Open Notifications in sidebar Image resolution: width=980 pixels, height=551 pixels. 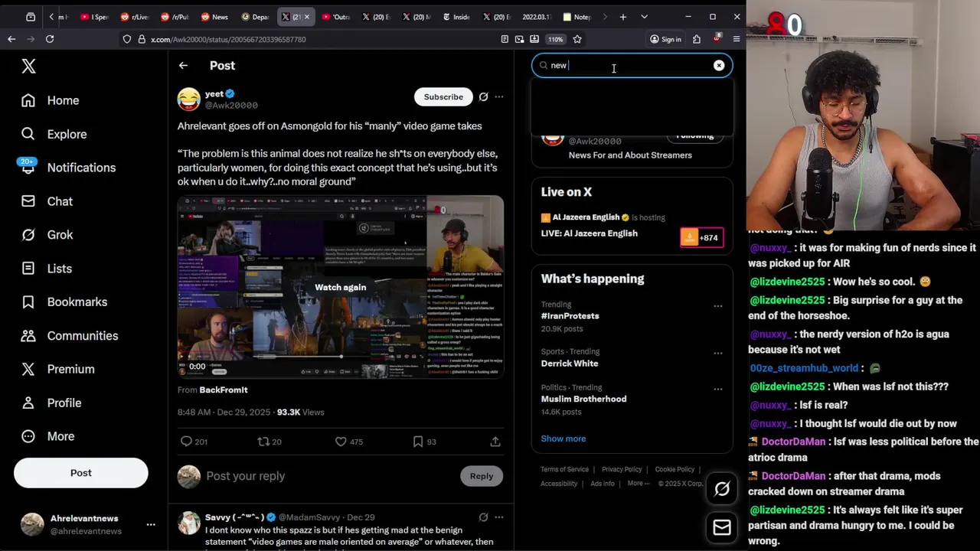[69, 168]
